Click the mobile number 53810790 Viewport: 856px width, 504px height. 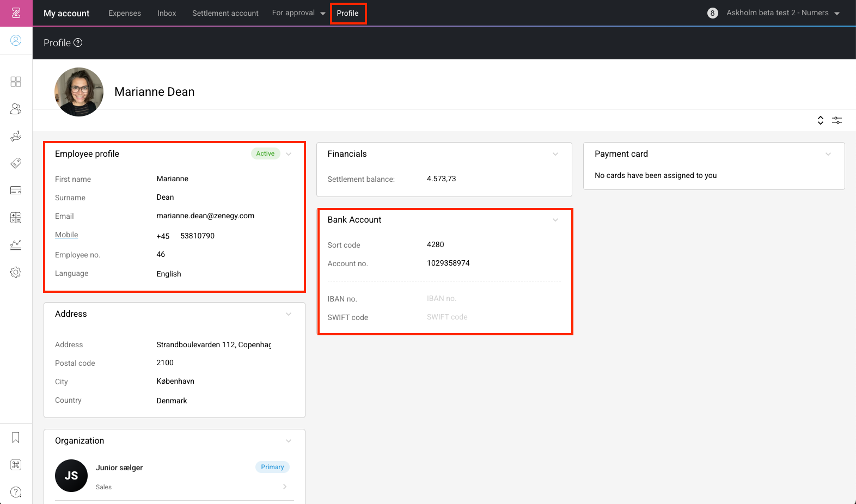198,236
